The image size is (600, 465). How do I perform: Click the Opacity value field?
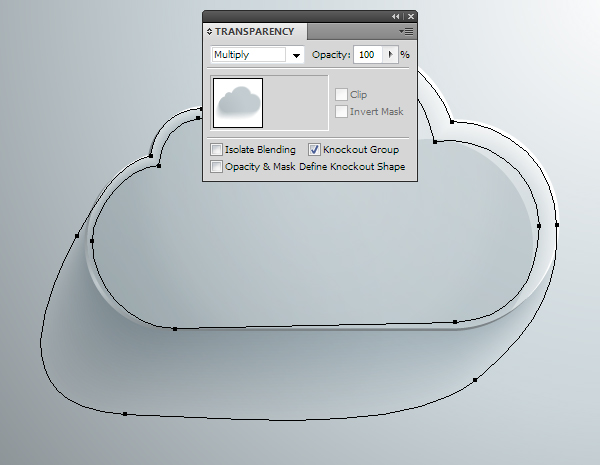(x=367, y=55)
